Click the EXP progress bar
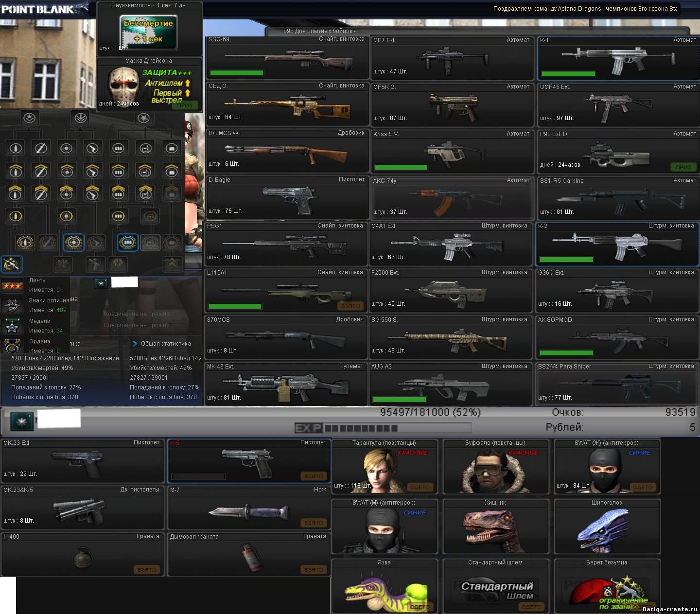700x614 pixels. point(383,428)
